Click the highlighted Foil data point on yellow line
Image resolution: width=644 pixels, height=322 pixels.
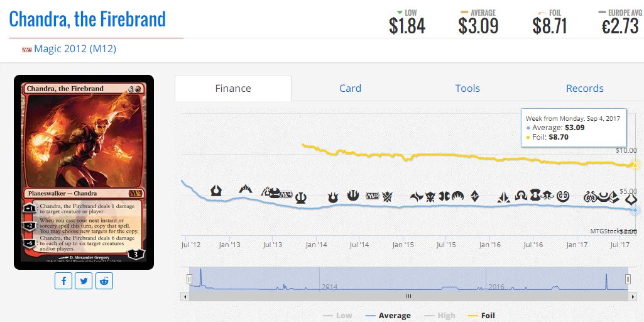point(635,165)
